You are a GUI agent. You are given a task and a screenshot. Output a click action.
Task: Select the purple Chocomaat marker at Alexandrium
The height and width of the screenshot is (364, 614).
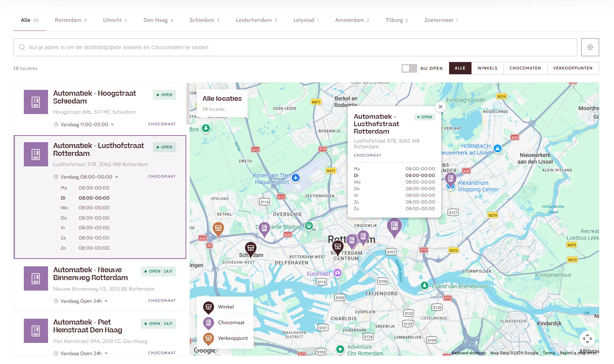(451, 179)
